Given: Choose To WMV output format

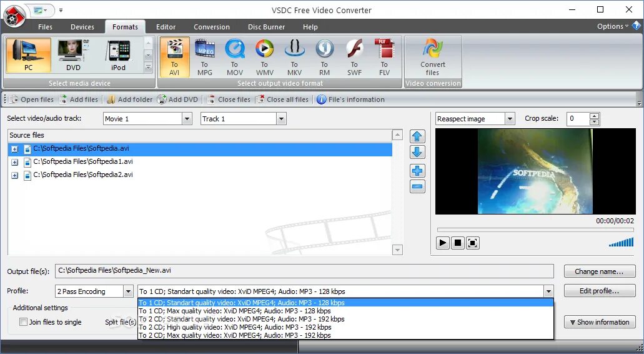Looking at the screenshot, I should pyautogui.click(x=264, y=57).
